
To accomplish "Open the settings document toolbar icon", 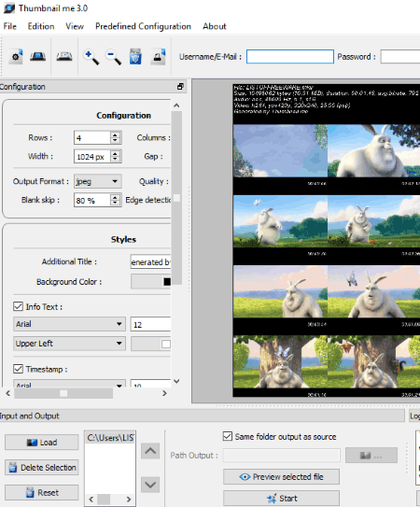I will click(16, 57).
